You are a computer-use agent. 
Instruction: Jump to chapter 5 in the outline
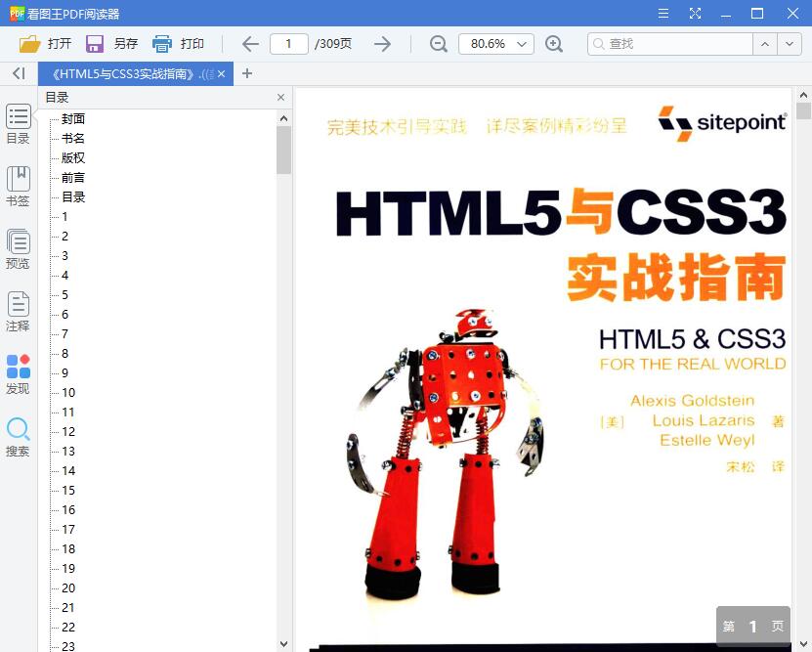tap(64, 295)
